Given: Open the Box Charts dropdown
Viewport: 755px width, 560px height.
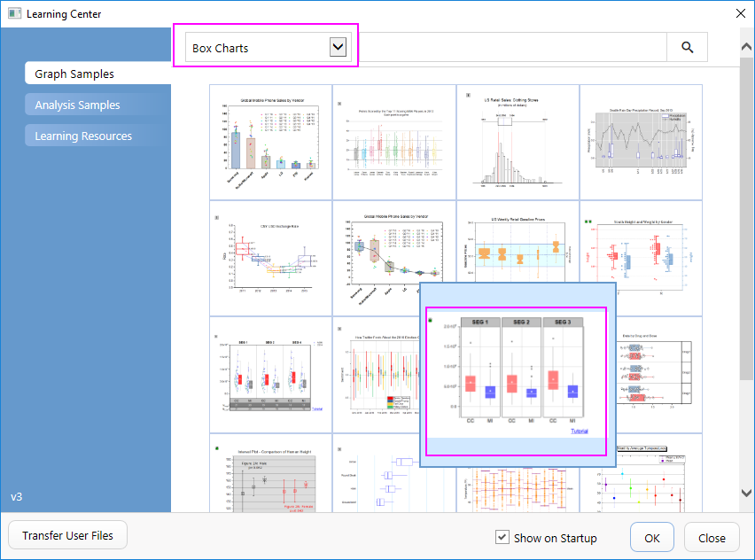Looking at the screenshot, I should pos(339,46).
